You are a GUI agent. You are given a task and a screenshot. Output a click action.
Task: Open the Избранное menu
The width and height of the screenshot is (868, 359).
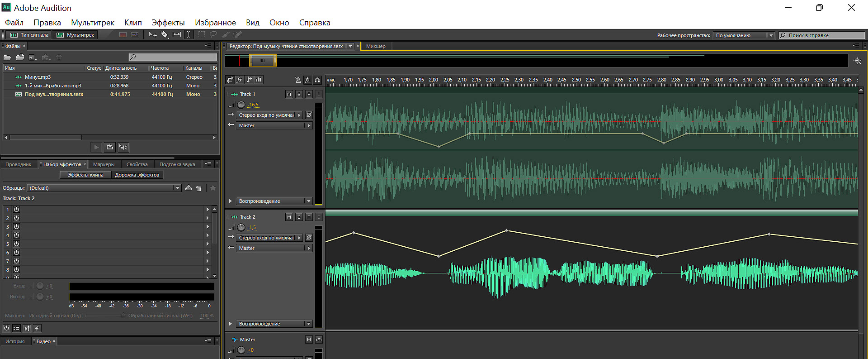[x=215, y=23]
